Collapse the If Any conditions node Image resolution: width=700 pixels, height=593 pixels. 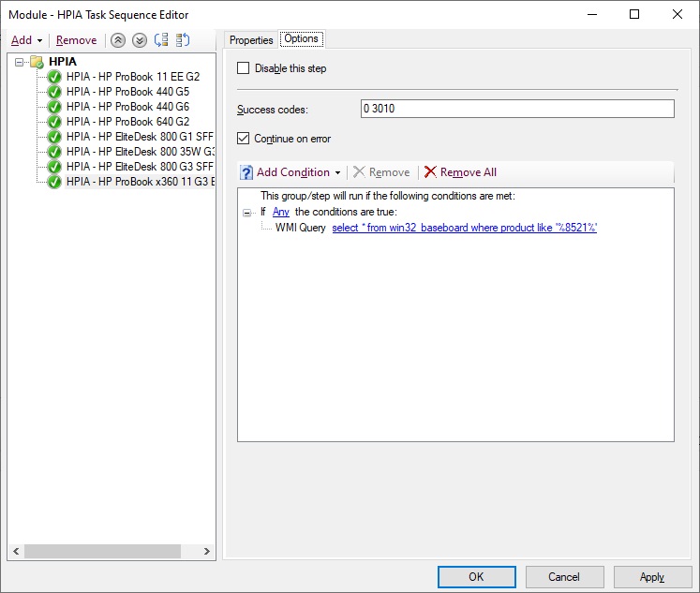point(247,213)
